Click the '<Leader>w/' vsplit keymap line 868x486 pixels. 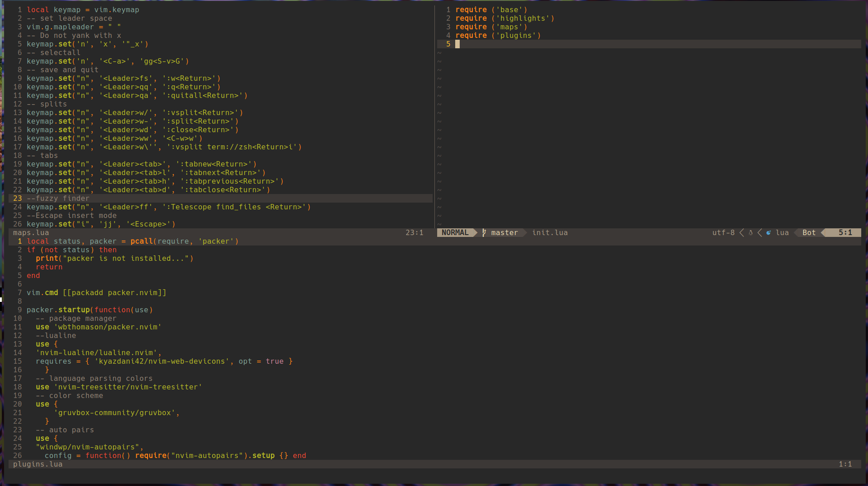(x=134, y=113)
